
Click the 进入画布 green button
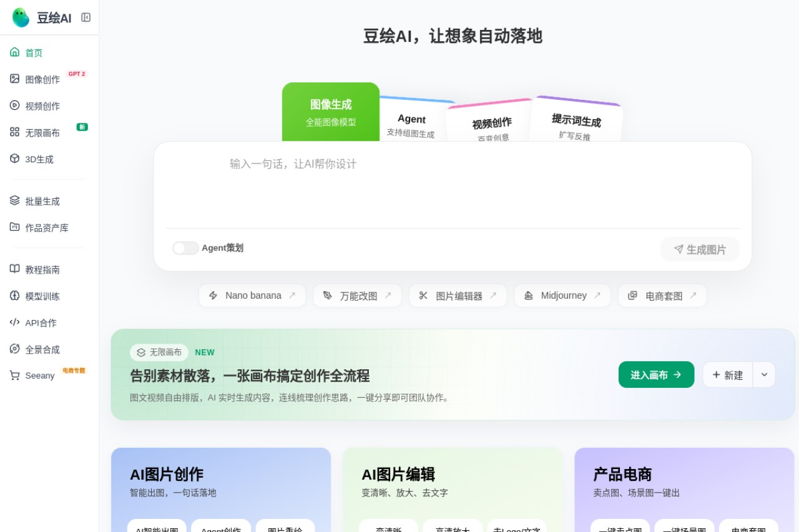656,375
